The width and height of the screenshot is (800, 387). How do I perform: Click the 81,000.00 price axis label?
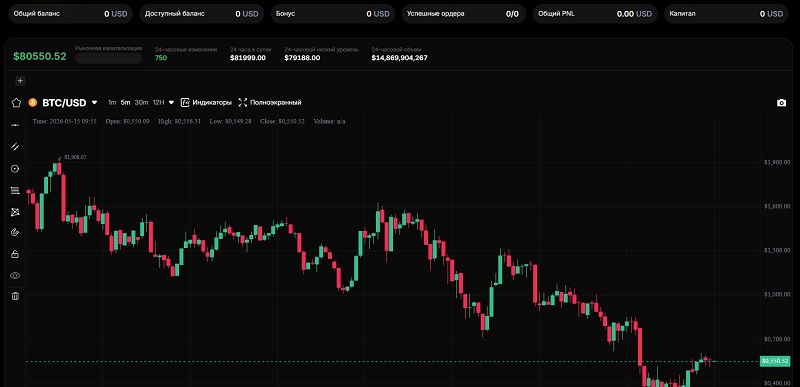tap(777, 294)
